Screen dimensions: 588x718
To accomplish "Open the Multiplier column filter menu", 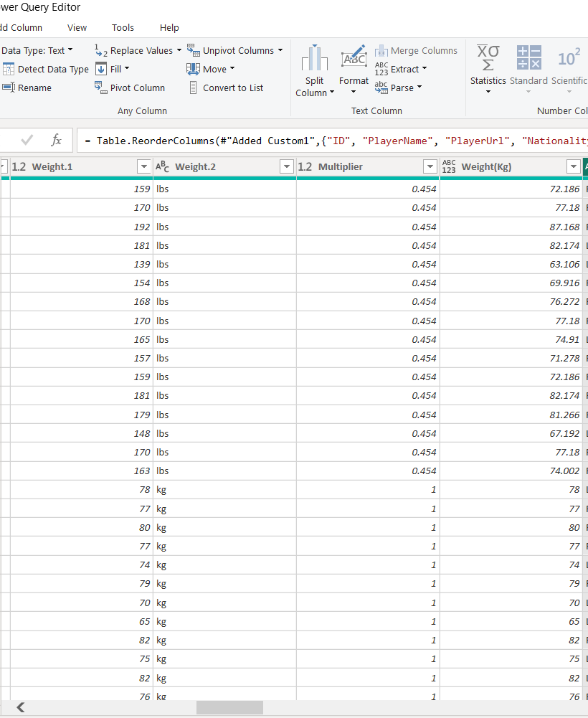I will pyautogui.click(x=430, y=166).
